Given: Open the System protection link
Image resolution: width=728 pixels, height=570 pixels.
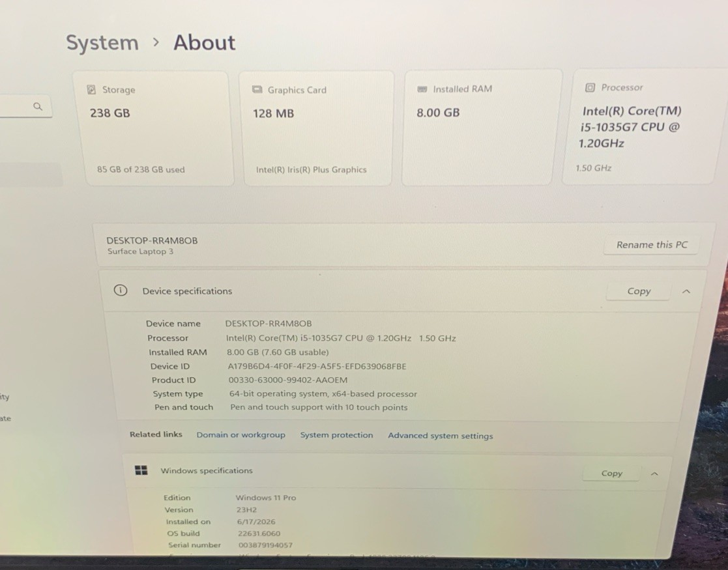Looking at the screenshot, I should (336, 435).
